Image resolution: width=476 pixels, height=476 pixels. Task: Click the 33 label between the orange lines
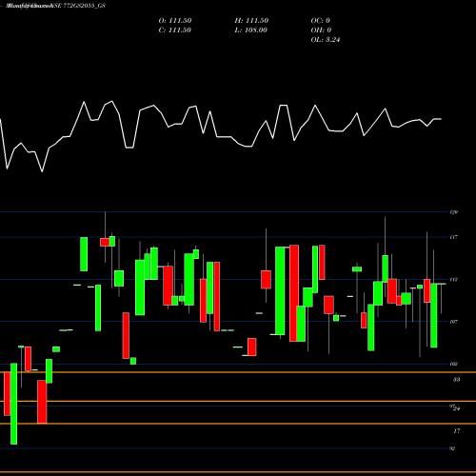[x=456, y=380]
